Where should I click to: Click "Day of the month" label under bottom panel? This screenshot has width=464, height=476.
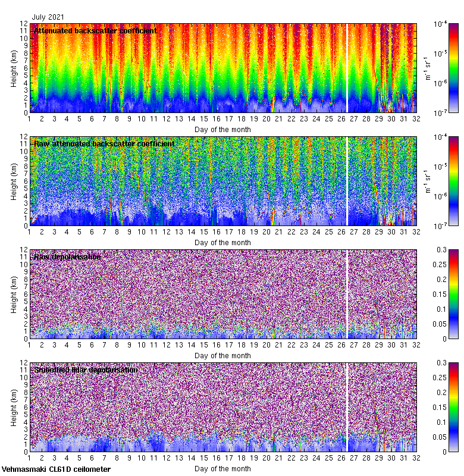click(222, 469)
